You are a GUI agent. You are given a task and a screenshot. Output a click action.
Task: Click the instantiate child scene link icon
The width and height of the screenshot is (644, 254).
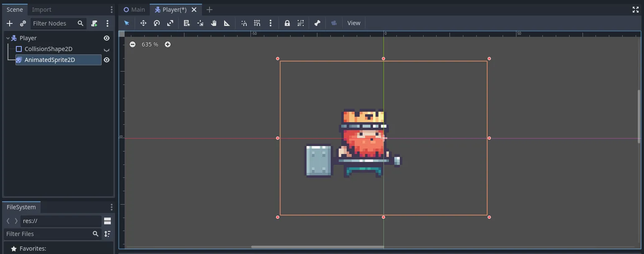[x=23, y=23]
